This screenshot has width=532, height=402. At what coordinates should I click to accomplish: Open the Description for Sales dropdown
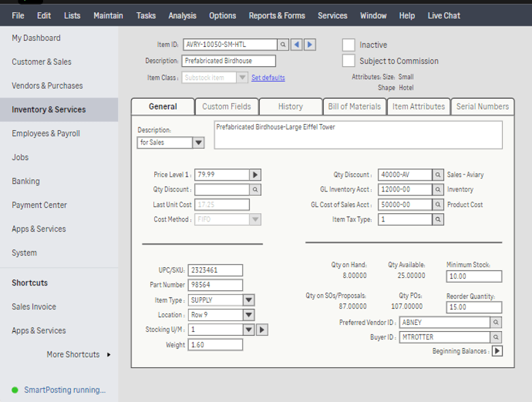coord(198,142)
